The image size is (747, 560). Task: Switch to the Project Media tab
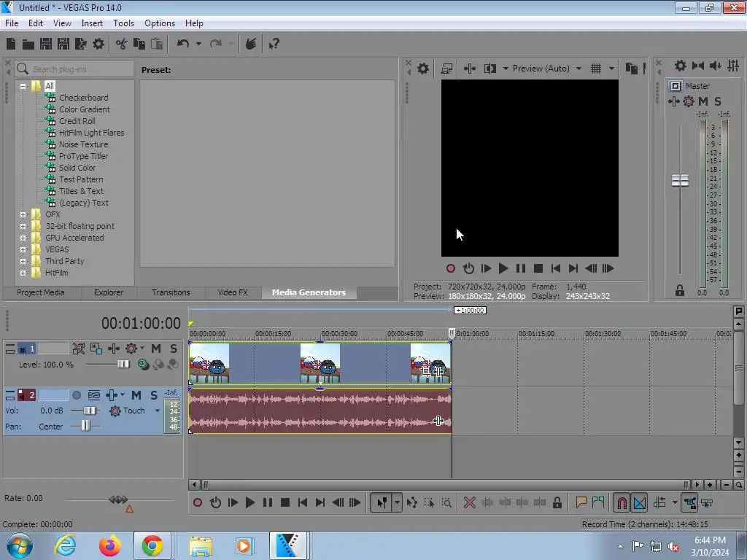(x=41, y=292)
